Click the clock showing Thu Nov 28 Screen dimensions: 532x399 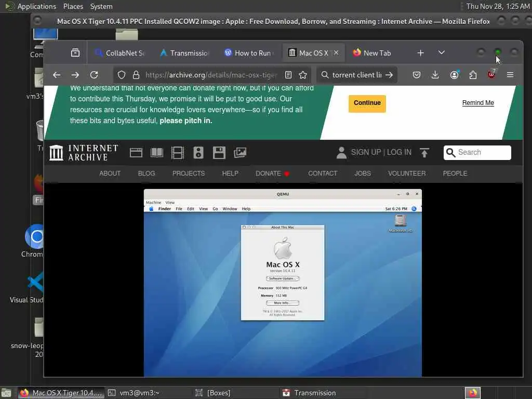tap(498, 6)
